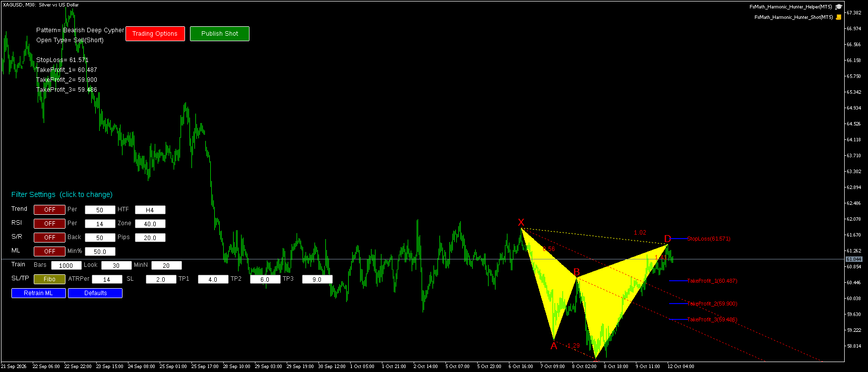This screenshot has width=868, height=372.
Task: Click the Filter Settings header text
Action: click(62, 194)
